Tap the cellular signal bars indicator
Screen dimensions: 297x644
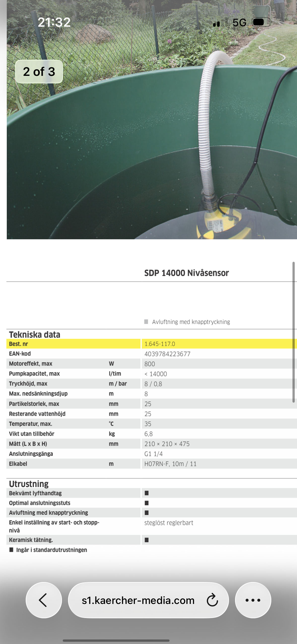tap(216, 24)
